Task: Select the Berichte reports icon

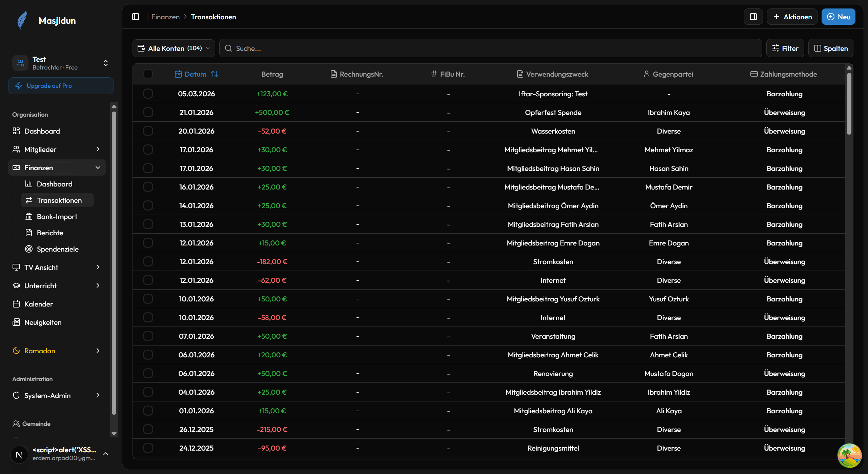Action: 29,233
